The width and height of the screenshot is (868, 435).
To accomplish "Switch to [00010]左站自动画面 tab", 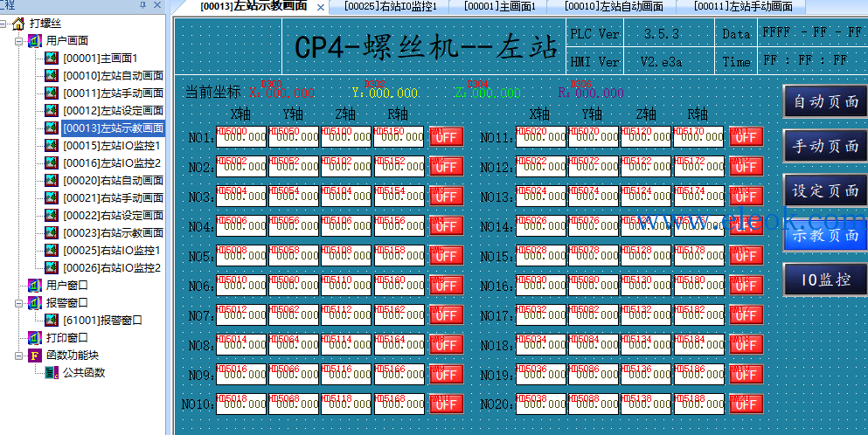I will coord(614,7).
